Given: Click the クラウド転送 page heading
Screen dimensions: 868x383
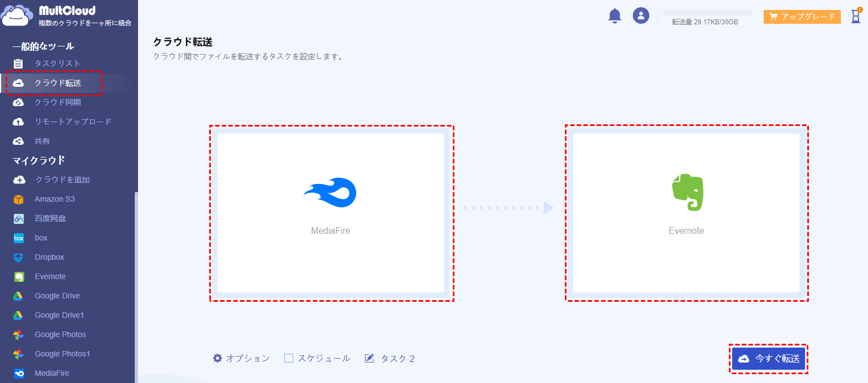Looking at the screenshot, I should click(183, 42).
